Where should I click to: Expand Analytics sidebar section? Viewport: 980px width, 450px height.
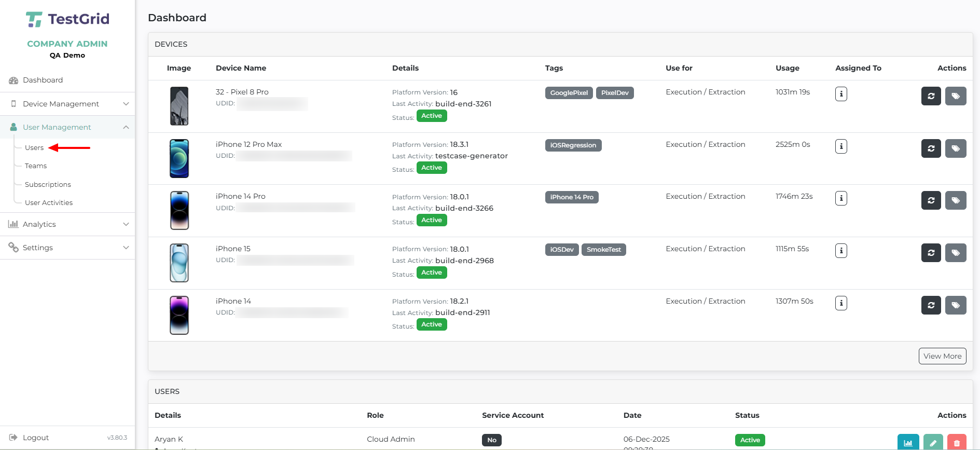point(67,224)
